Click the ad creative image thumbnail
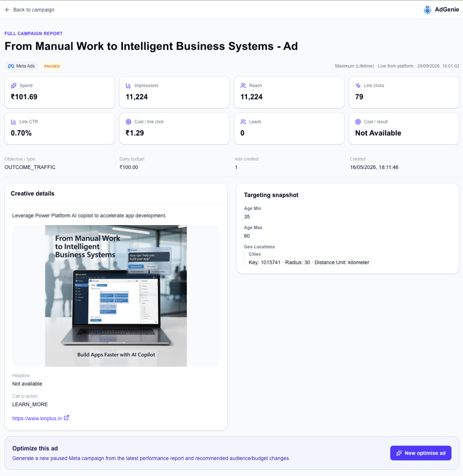 tap(116, 296)
